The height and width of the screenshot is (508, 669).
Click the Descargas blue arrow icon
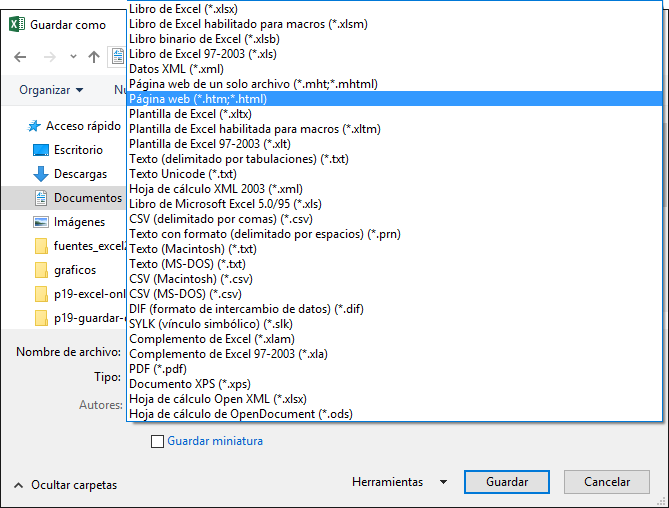coord(41,174)
